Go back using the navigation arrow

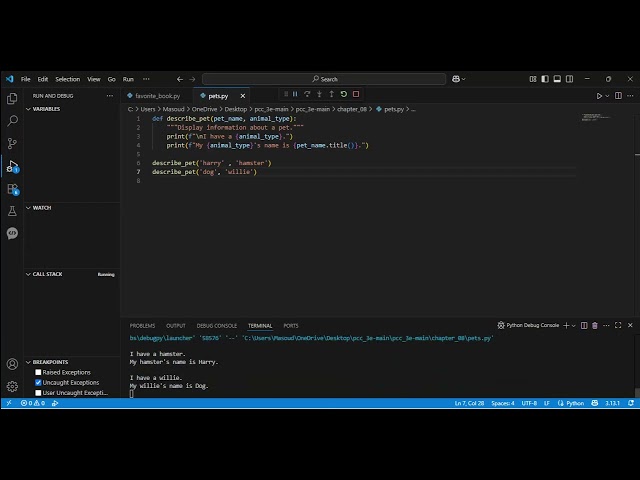point(180,79)
